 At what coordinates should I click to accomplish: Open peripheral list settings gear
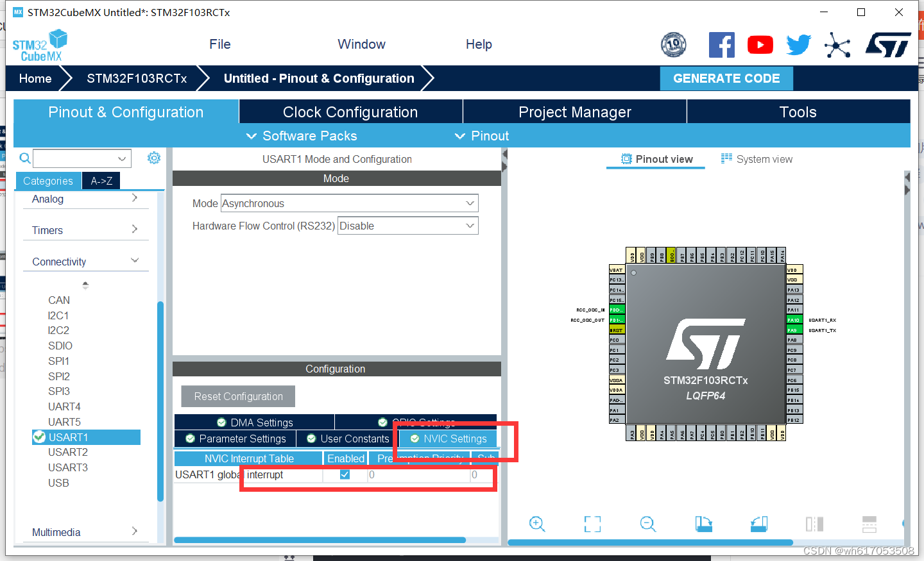[x=154, y=158]
